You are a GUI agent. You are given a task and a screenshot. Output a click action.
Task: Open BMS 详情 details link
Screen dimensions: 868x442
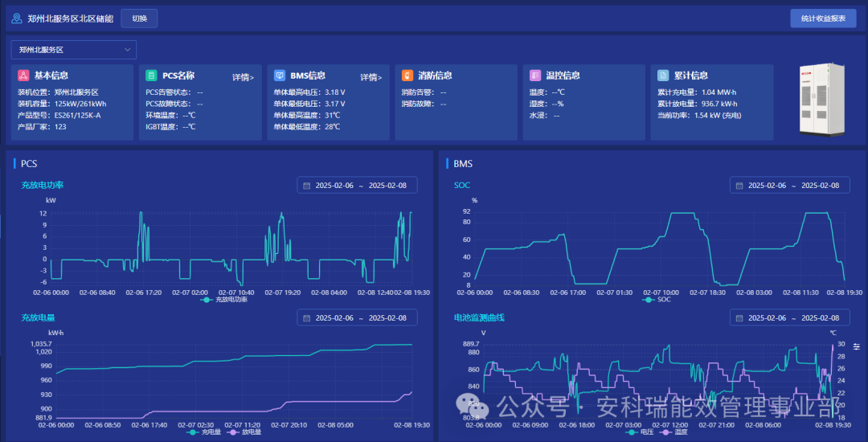[371, 77]
